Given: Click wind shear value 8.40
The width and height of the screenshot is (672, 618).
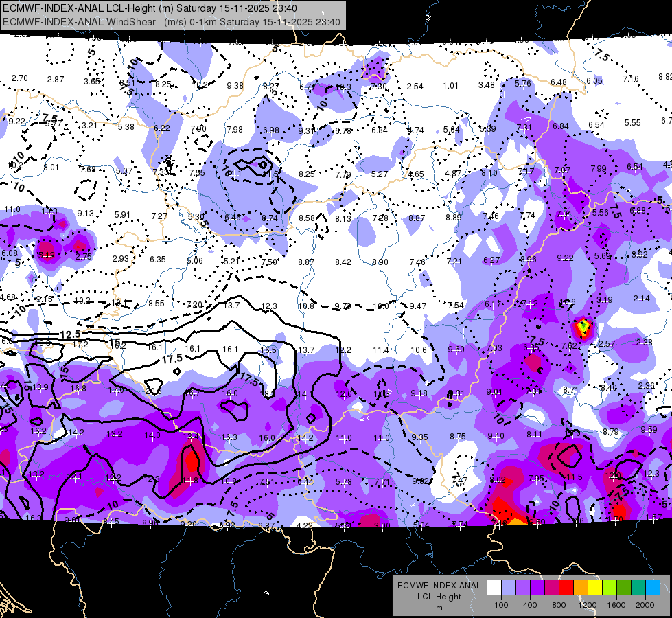Looking at the screenshot, I should point(609,388).
